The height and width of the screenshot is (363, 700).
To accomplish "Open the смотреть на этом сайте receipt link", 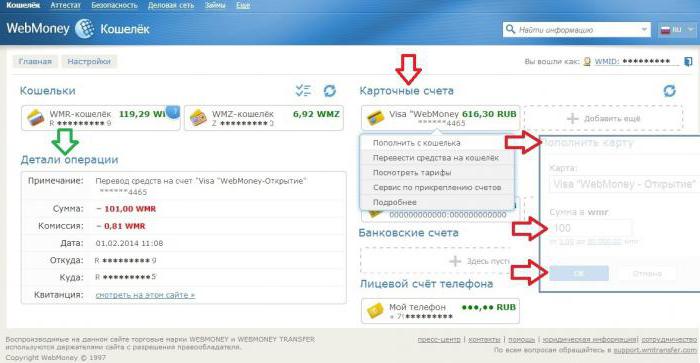I will tap(145, 295).
